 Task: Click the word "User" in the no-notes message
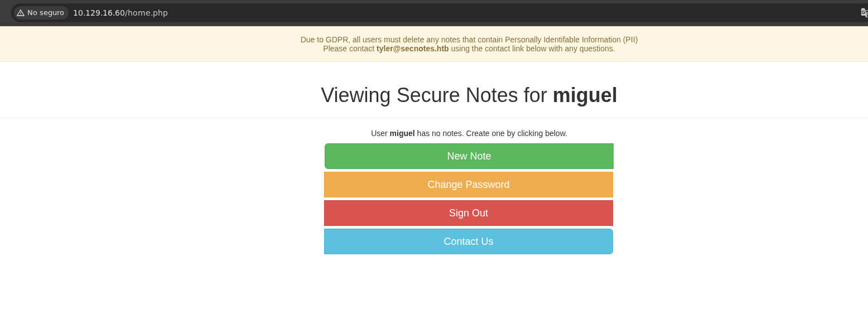[379, 133]
